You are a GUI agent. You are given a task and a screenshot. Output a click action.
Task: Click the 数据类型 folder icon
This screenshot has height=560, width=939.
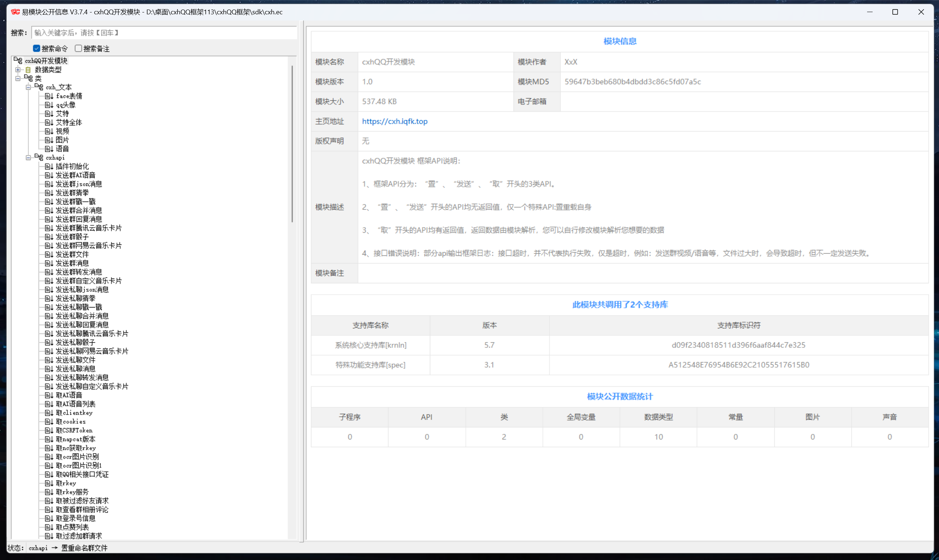(x=28, y=70)
